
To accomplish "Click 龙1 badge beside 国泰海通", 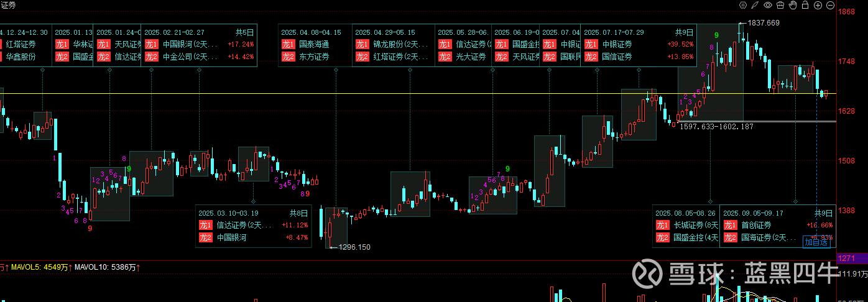I will click(x=289, y=44).
